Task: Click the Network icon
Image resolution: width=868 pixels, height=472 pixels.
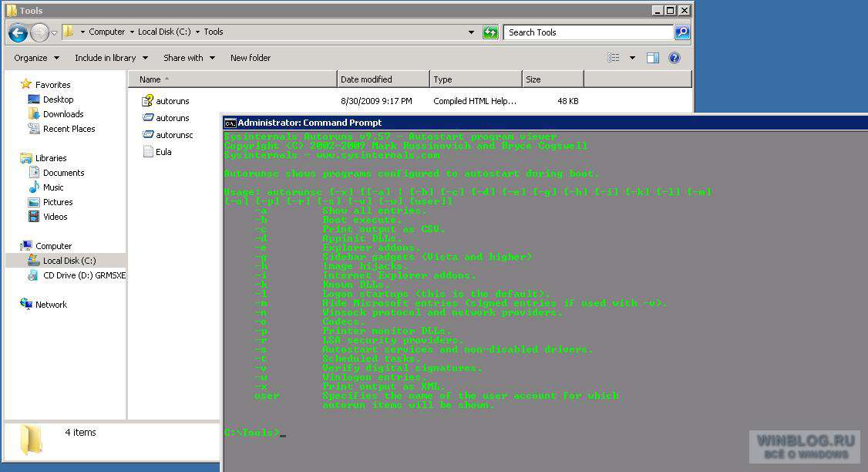Action: pyautogui.click(x=26, y=304)
